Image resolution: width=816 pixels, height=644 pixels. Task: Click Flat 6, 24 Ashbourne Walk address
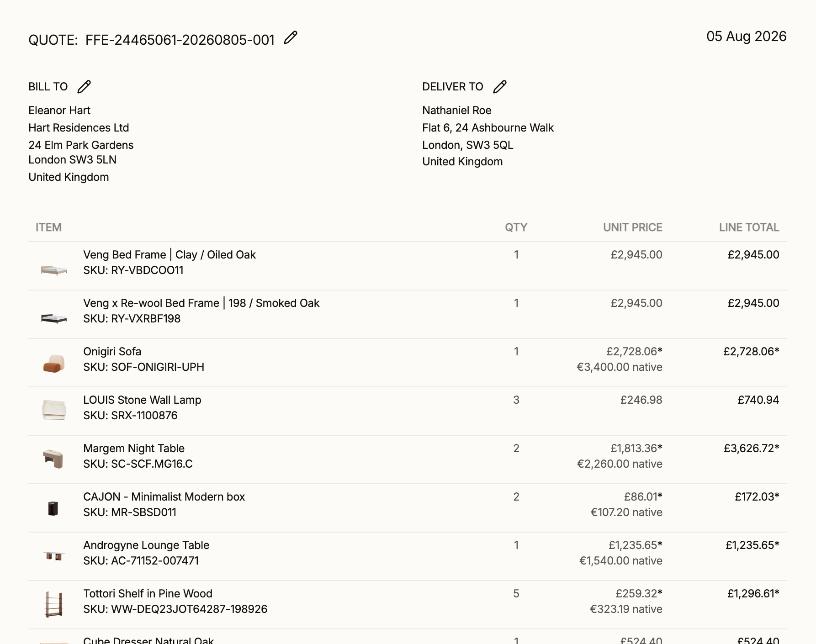click(488, 128)
